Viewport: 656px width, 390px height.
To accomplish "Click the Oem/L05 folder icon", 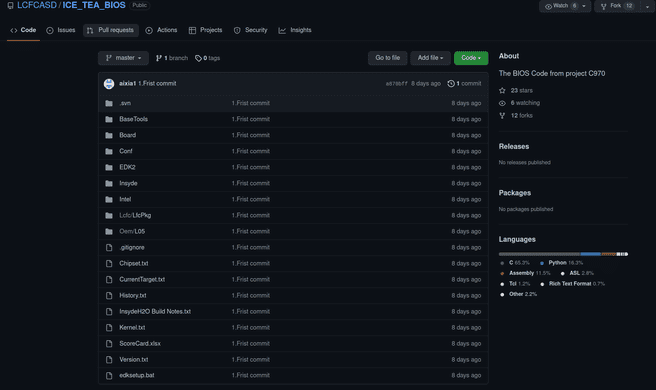I will tap(109, 231).
